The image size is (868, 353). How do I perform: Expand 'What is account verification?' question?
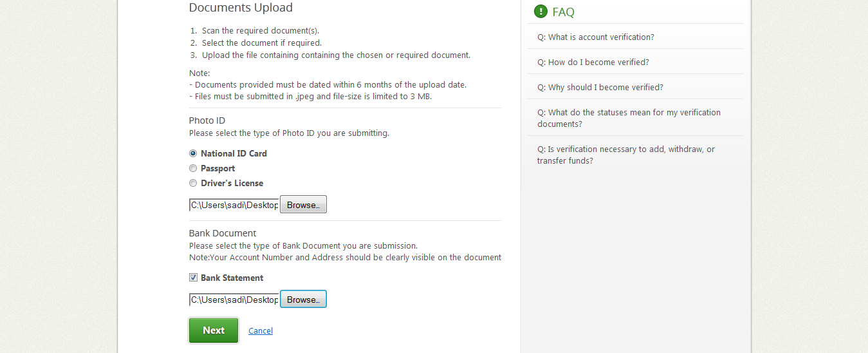pyautogui.click(x=595, y=37)
